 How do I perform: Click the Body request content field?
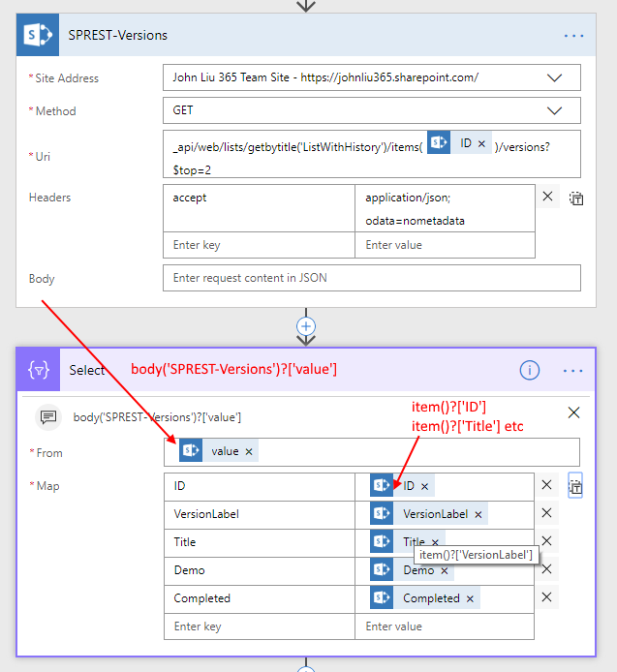372,279
